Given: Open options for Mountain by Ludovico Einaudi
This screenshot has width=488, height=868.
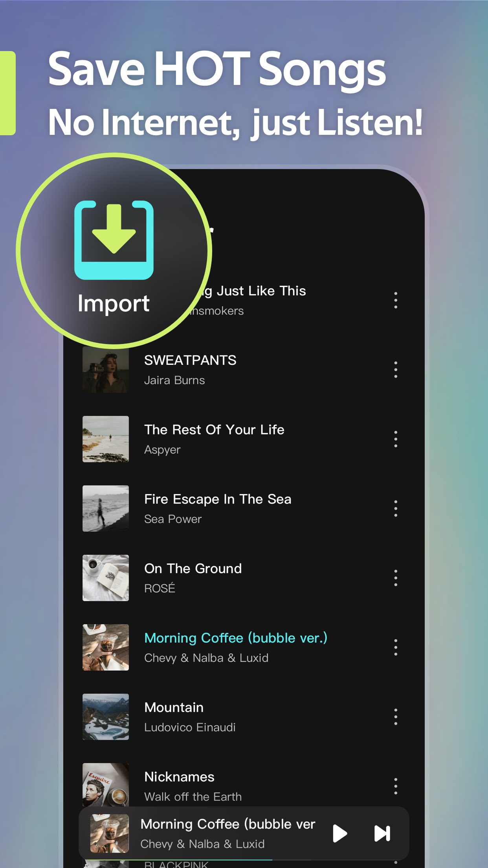Looking at the screenshot, I should point(396,717).
